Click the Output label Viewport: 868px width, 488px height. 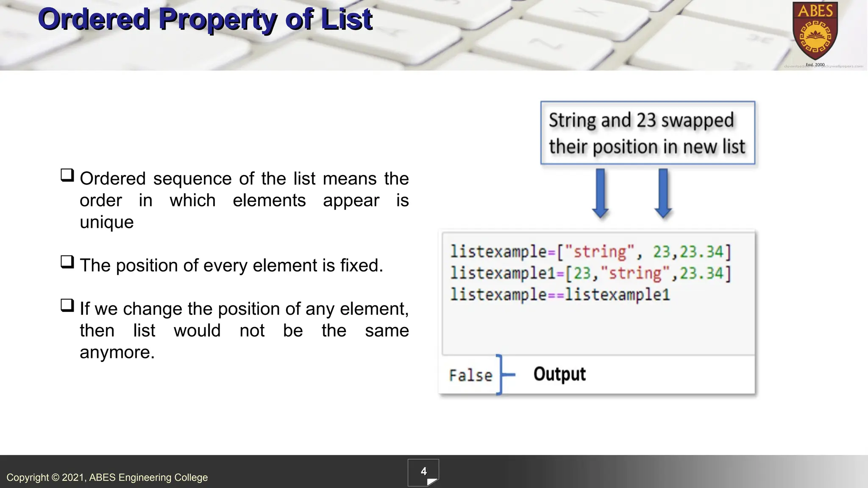coord(559,374)
